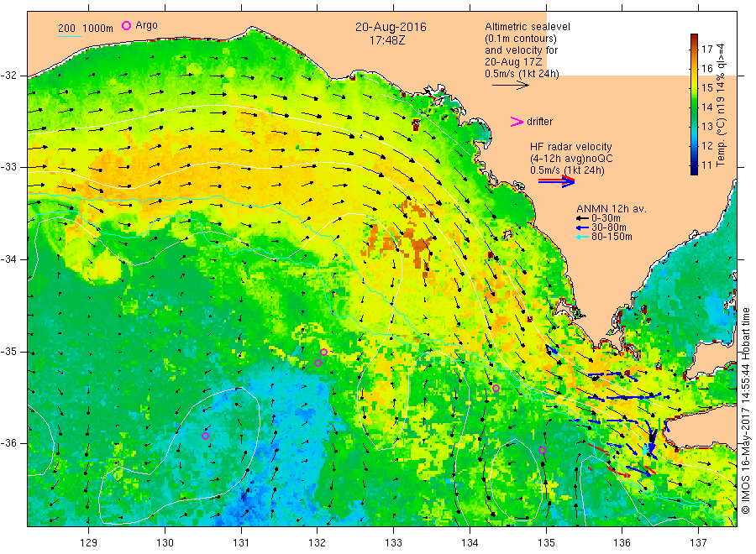This screenshot has width=756, height=554.
Task: Select the Argo float marker near 36°S 130.5°E
Action: click(205, 436)
